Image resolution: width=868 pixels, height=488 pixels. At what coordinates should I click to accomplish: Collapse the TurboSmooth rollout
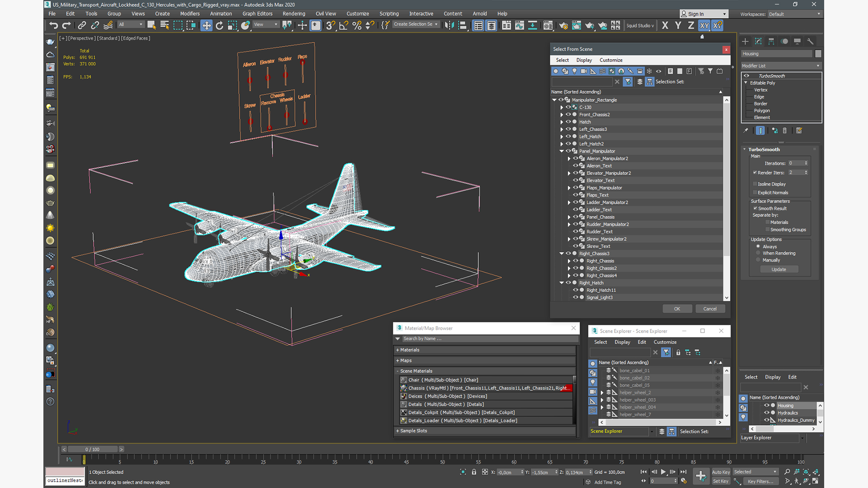(745, 150)
